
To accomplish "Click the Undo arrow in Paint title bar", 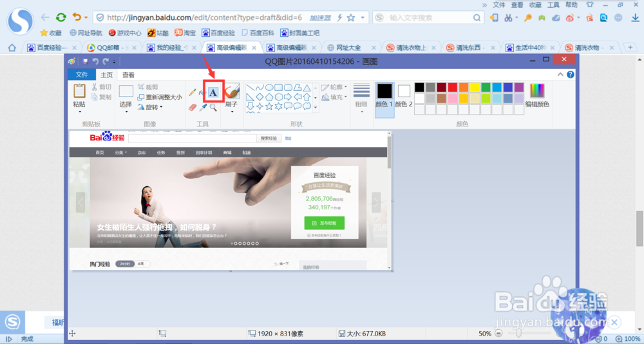I will tap(95, 61).
